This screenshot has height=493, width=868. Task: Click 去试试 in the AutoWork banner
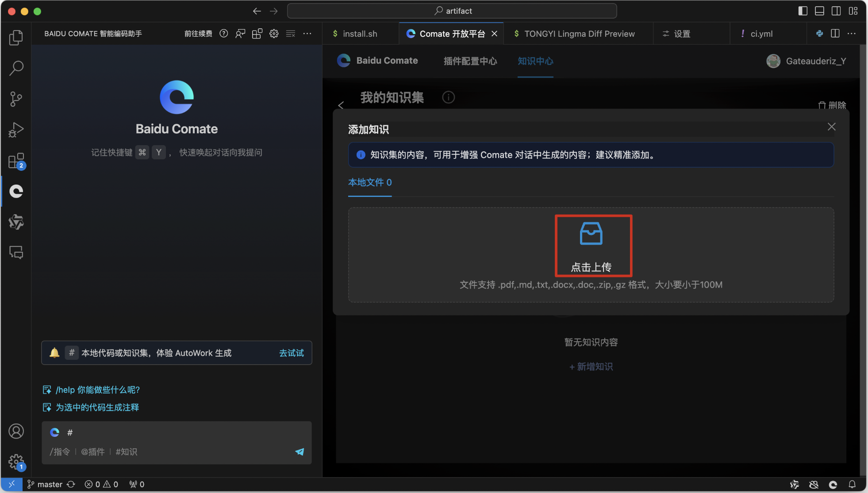tap(291, 353)
